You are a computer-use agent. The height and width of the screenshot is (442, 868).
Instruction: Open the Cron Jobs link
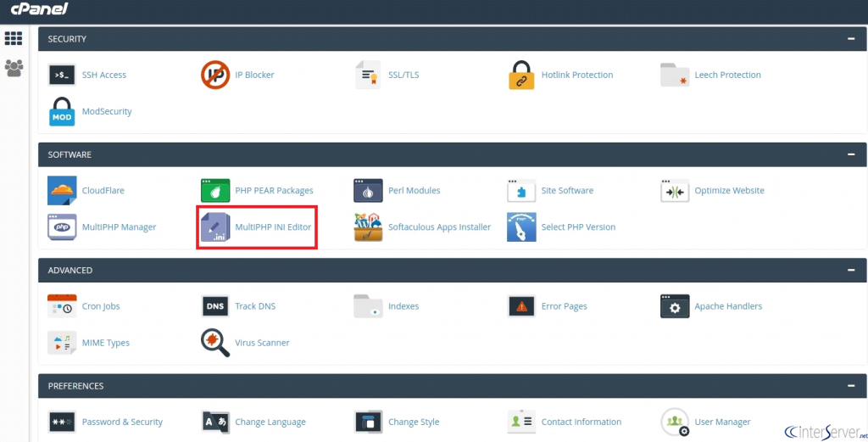click(101, 306)
